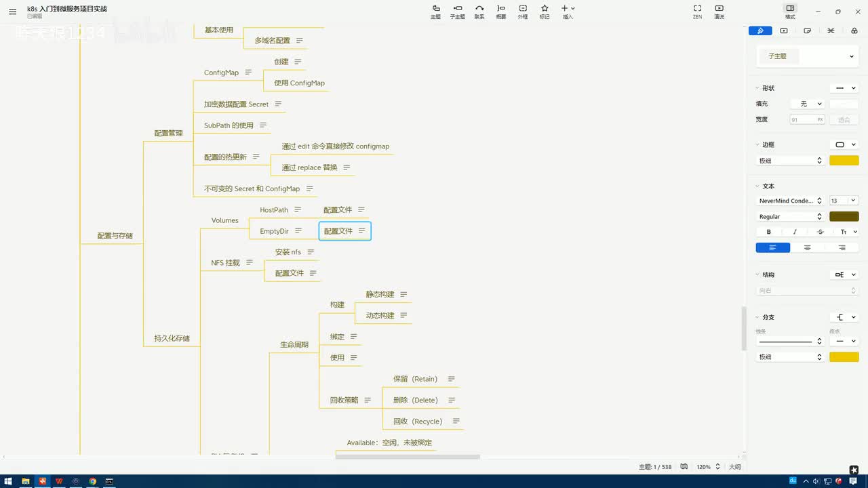Screen dimensions: 868x488
Task: Click the horizontal scrollbar of the canvas
Action: point(408,457)
